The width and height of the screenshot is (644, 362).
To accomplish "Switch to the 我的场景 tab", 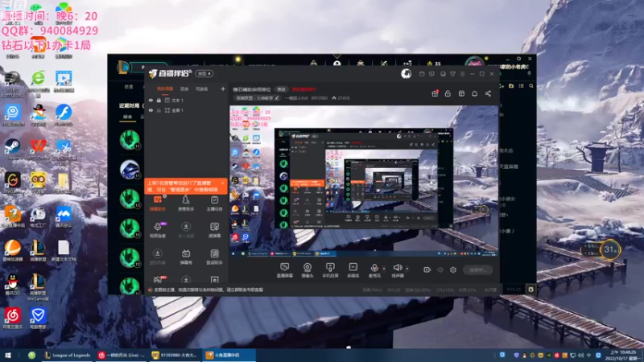I will click(165, 89).
